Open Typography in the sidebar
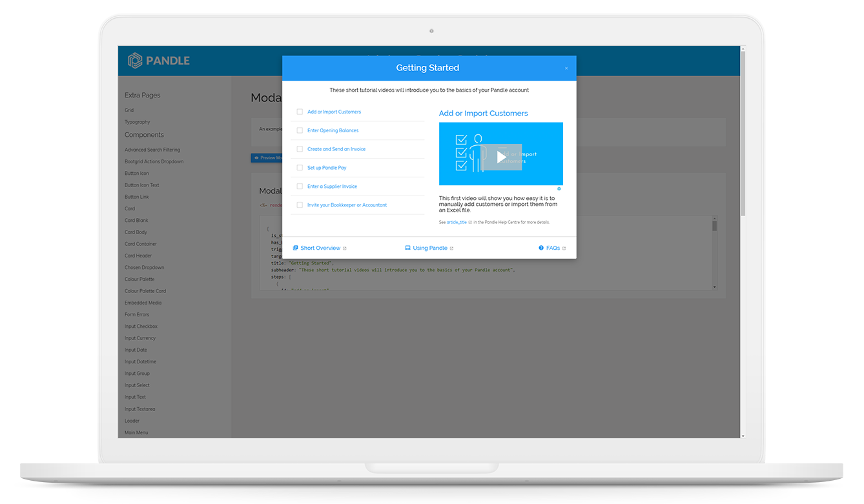864x504 pixels. coord(137,122)
